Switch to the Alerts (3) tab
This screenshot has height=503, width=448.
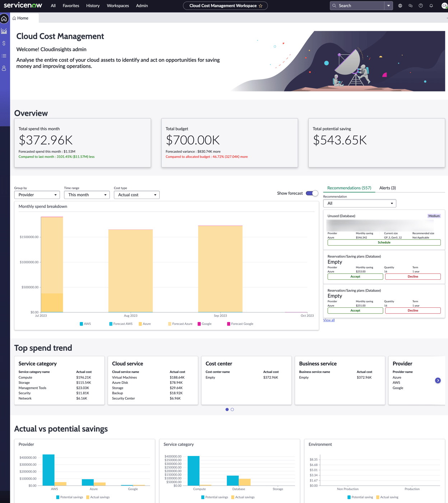[388, 188]
